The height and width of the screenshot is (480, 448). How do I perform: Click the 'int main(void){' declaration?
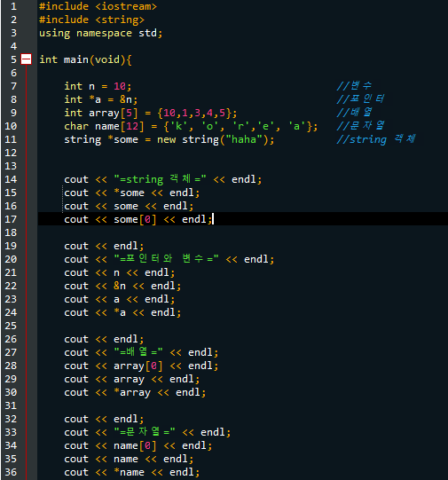pyautogui.click(x=85, y=59)
